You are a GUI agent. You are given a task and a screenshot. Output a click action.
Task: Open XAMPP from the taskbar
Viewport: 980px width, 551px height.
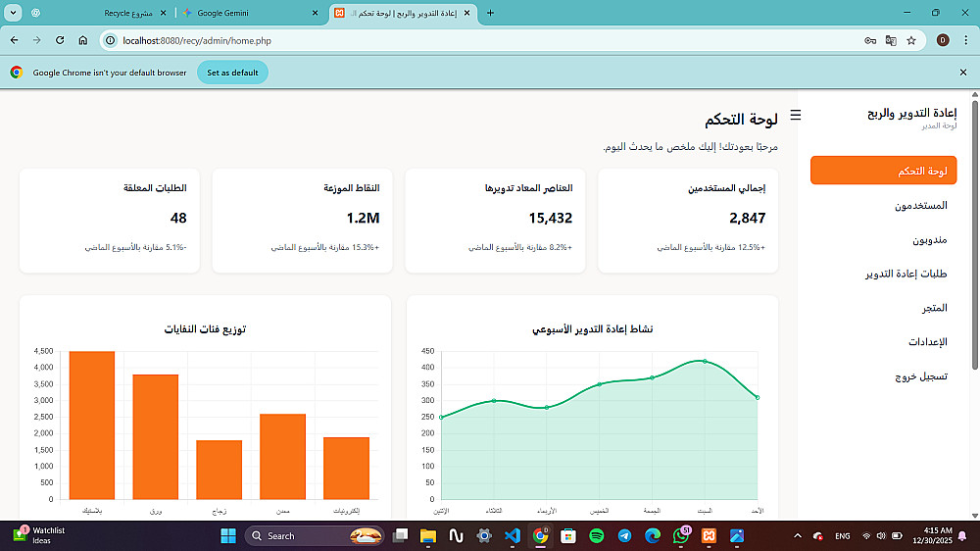pos(709,536)
